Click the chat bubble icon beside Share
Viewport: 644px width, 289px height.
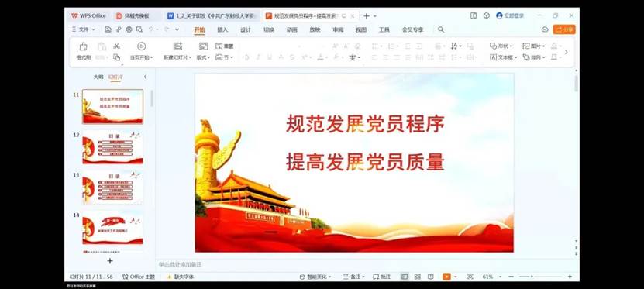tap(545, 29)
